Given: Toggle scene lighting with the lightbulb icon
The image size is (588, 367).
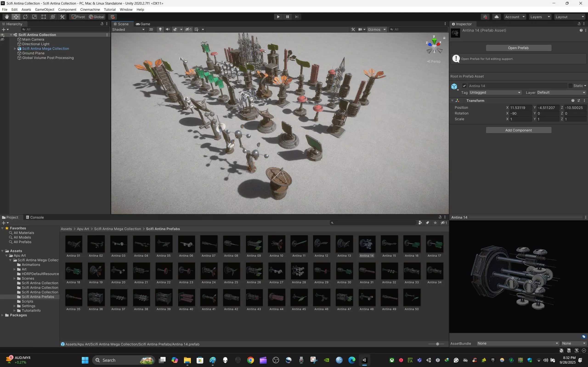Looking at the screenshot, I should coord(160,29).
